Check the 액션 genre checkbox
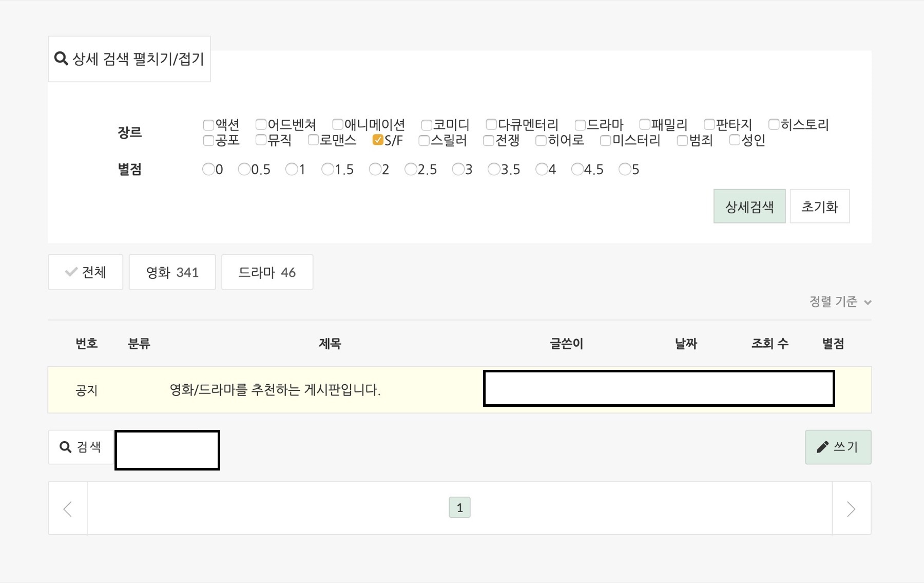 (208, 125)
